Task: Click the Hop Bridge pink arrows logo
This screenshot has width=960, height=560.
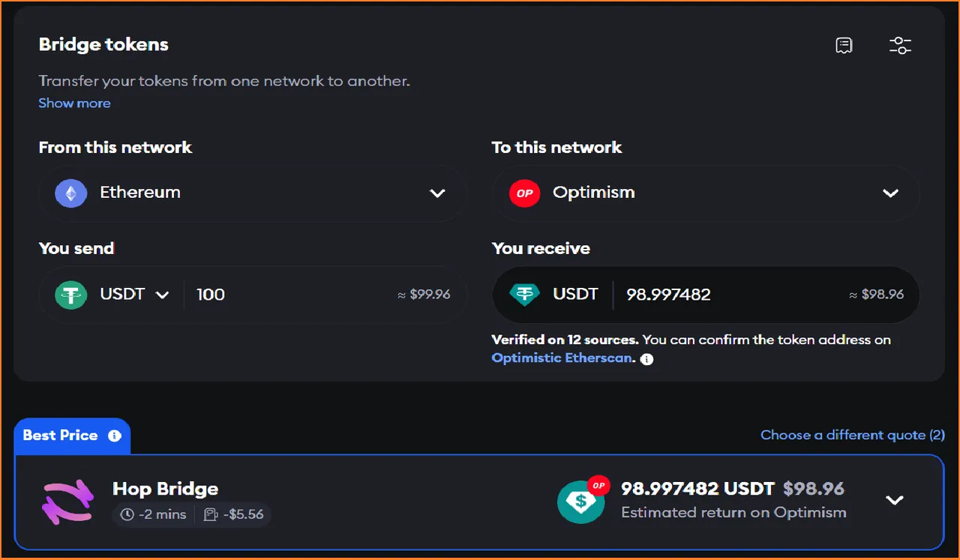Action: coord(67,502)
